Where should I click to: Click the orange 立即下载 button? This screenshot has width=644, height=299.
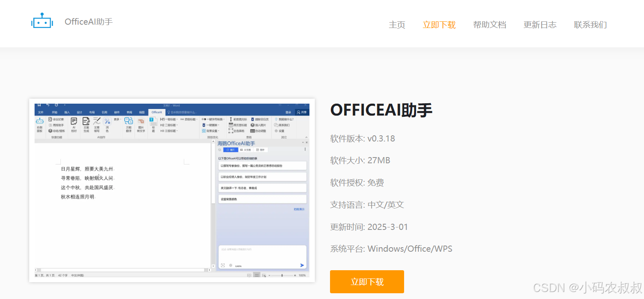point(367,282)
